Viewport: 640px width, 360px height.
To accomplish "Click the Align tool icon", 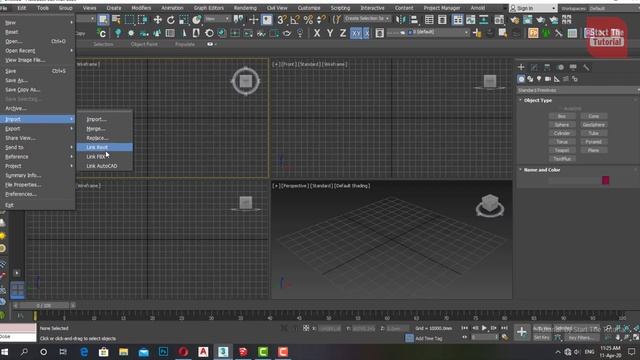I will pyautogui.click(x=414, y=20).
